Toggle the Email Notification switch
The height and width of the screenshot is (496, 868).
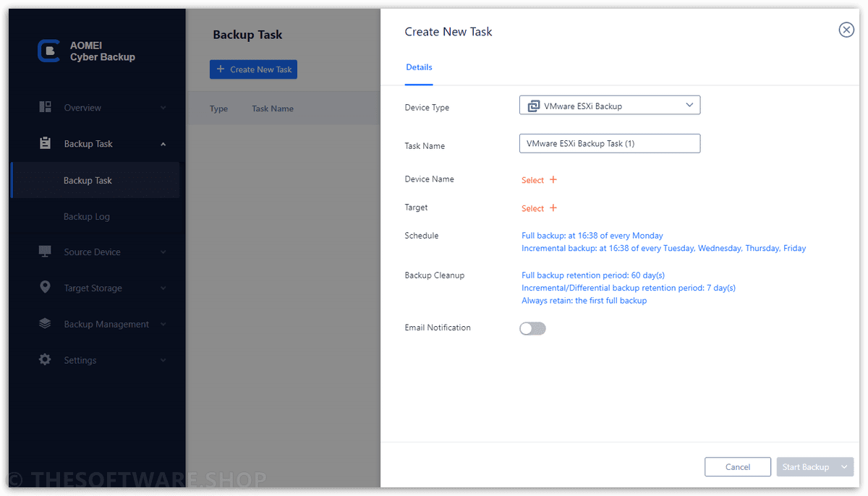[532, 328]
